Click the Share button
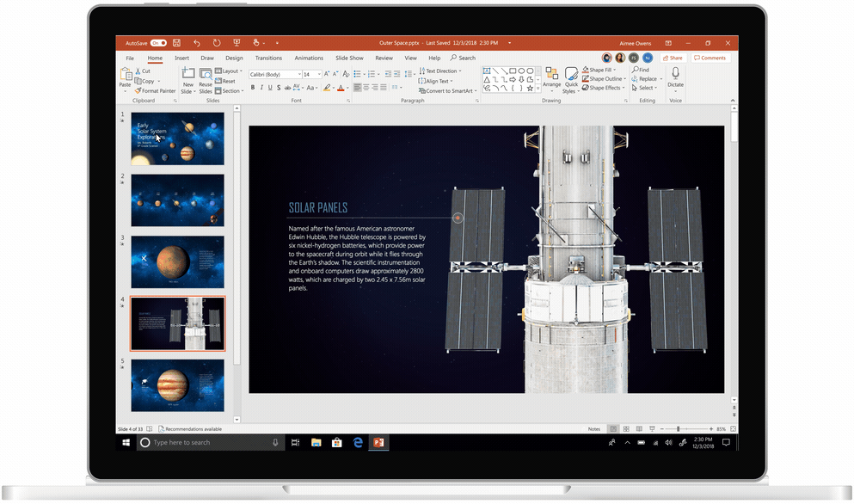Image resolution: width=854 pixels, height=504 pixels. 673,58
